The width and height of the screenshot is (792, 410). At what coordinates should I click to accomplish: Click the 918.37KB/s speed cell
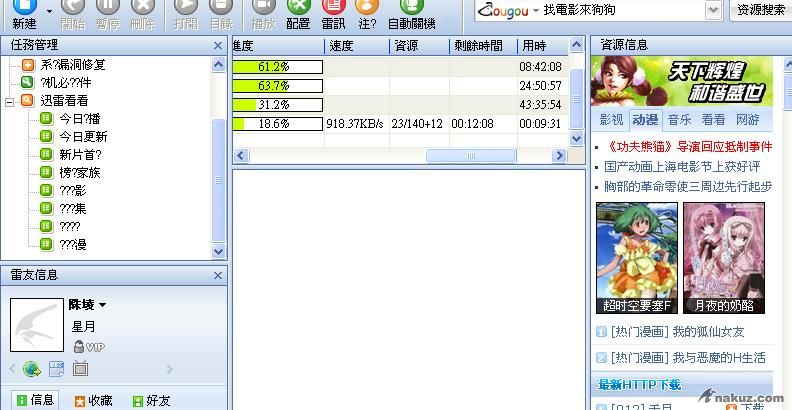coord(355,124)
